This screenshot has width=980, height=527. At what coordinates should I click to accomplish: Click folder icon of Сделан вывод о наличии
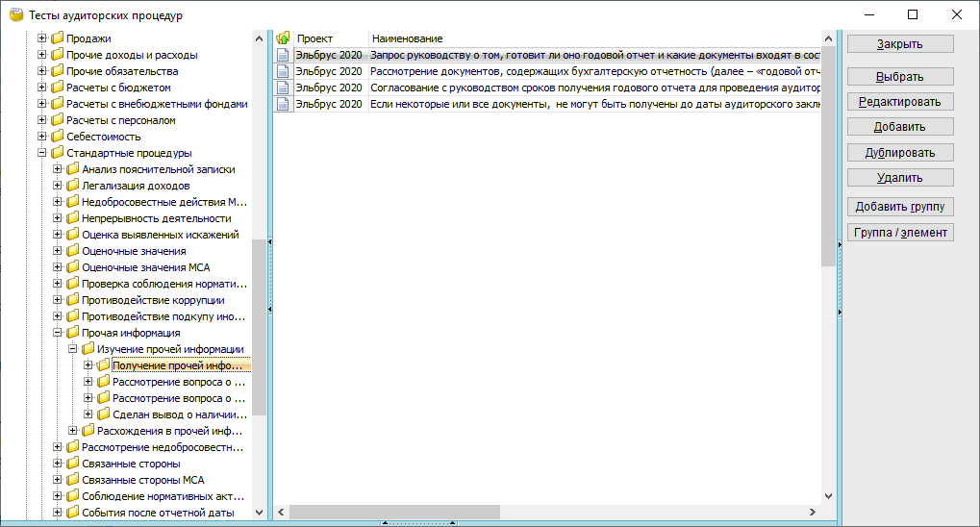(x=104, y=414)
